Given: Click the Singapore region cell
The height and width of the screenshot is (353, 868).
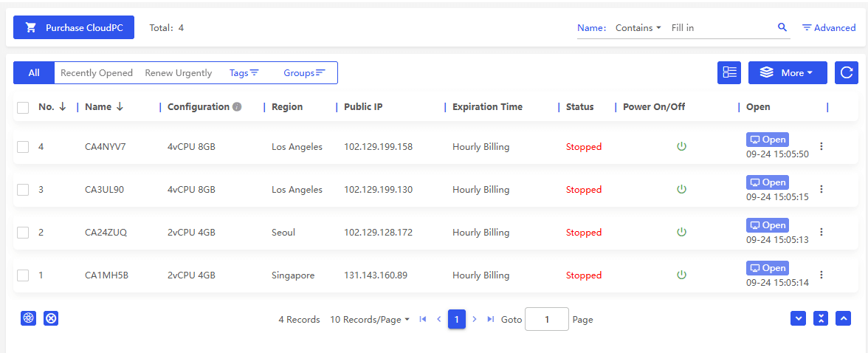Looking at the screenshot, I should (x=294, y=275).
